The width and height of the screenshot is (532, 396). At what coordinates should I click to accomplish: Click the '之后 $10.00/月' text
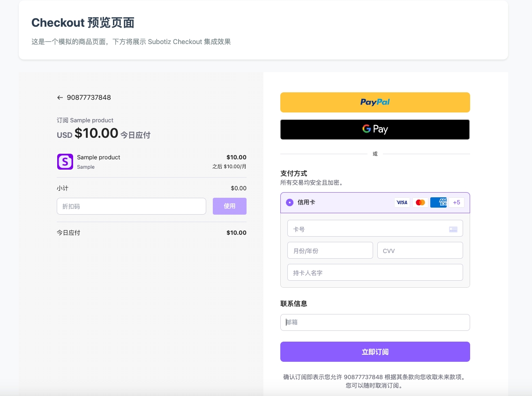[229, 167]
